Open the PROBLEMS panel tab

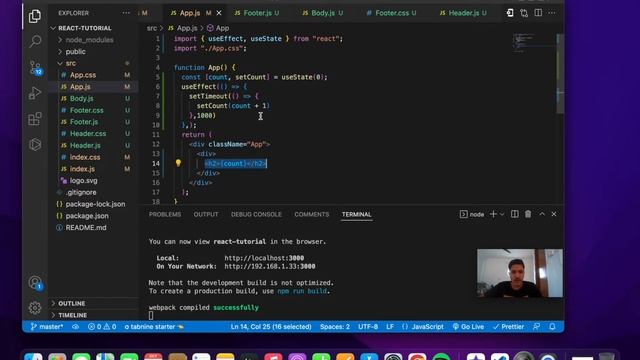click(165, 214)
